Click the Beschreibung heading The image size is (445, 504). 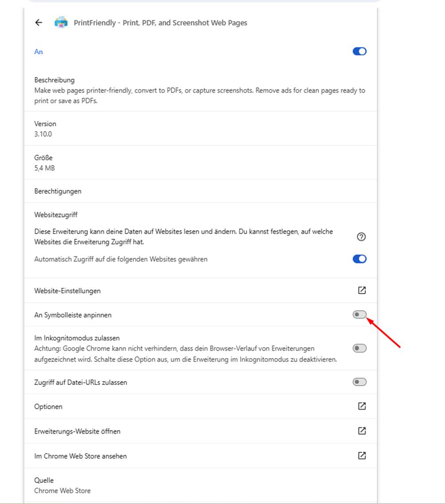(x=55, y=80)
